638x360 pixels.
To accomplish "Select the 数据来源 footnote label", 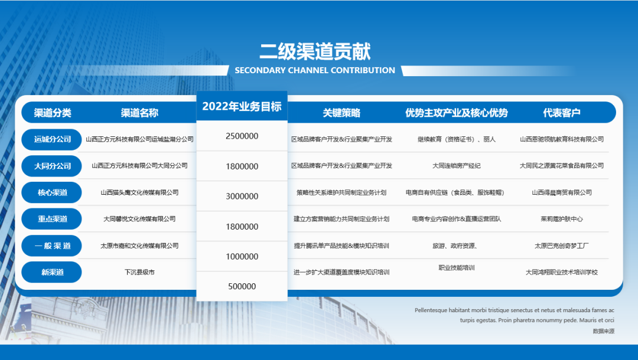I will [603, 331].
